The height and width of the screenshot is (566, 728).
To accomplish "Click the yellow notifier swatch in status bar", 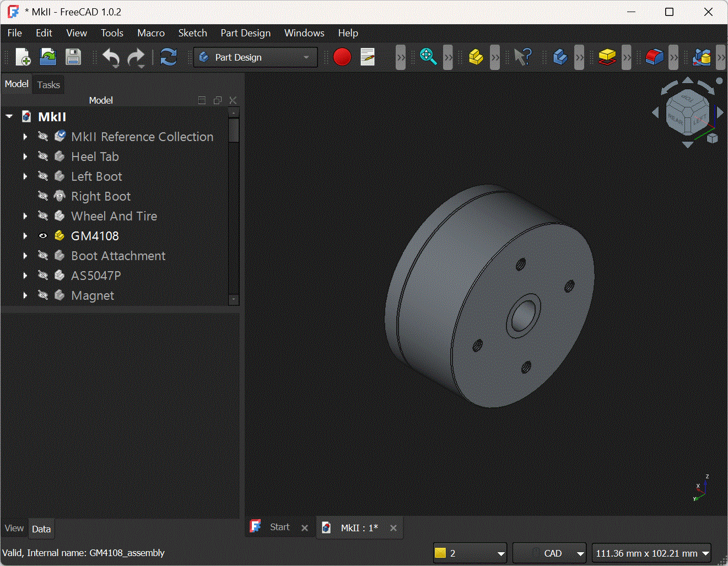I will tap(440, 553).
